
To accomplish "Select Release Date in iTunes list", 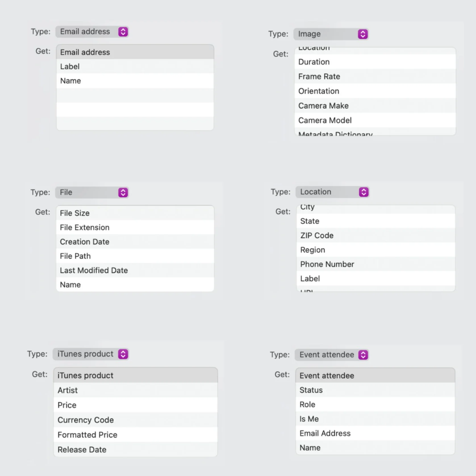I will pos(135,450).
